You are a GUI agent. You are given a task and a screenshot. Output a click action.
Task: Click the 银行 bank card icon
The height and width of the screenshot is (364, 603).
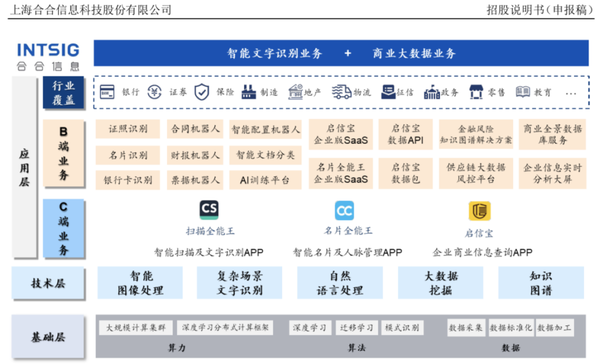pyautogui.click(x=107, y=92)
